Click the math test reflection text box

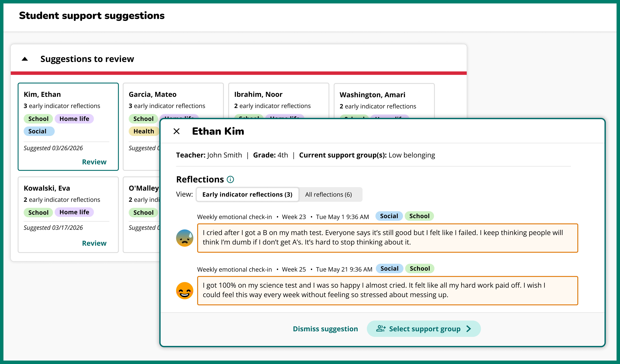click(x=387, y=238)
